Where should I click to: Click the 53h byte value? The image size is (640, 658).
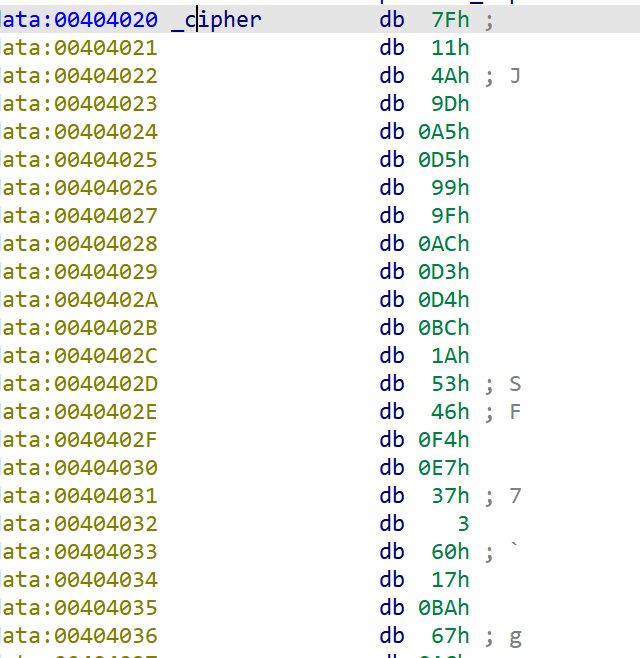tap(450, 384)
